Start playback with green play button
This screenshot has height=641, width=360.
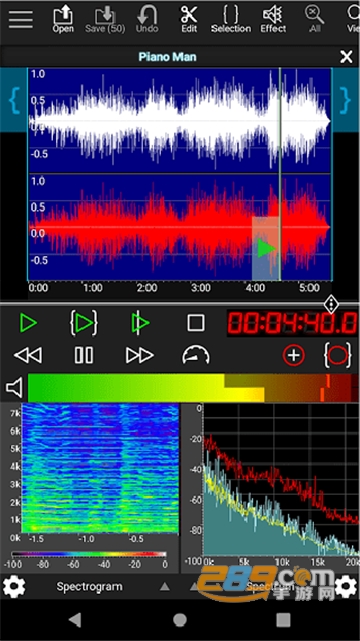point(28,323)
